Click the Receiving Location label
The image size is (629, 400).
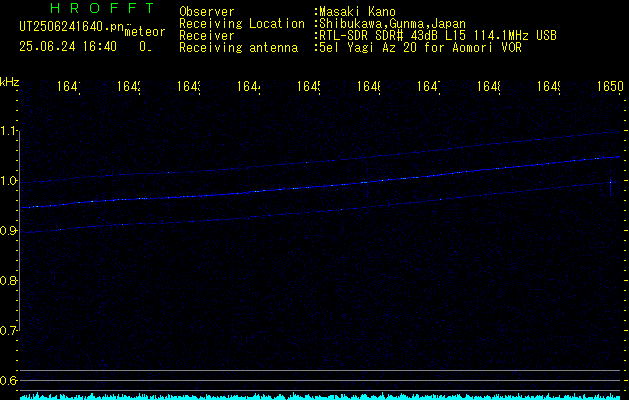(x=242, y=24)
